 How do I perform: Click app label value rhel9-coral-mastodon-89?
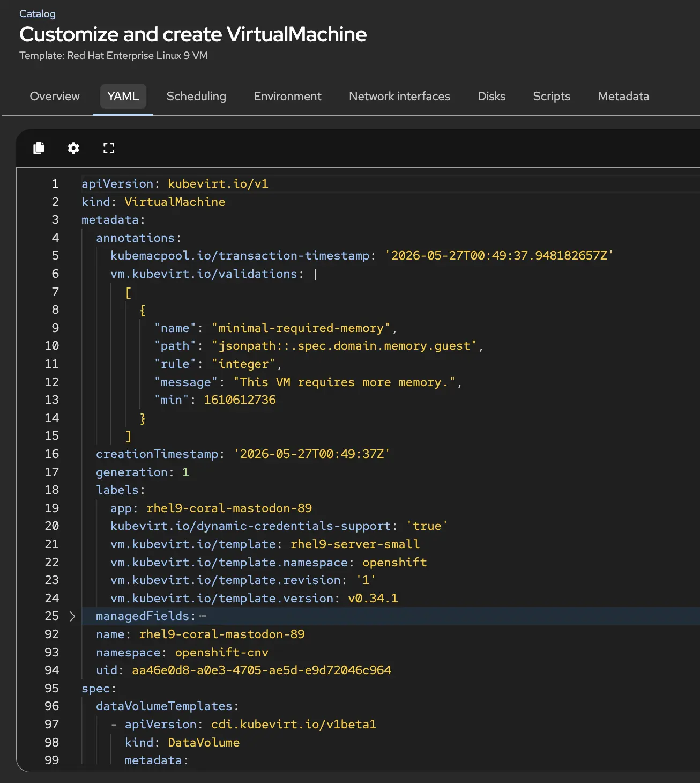[229, 508]
